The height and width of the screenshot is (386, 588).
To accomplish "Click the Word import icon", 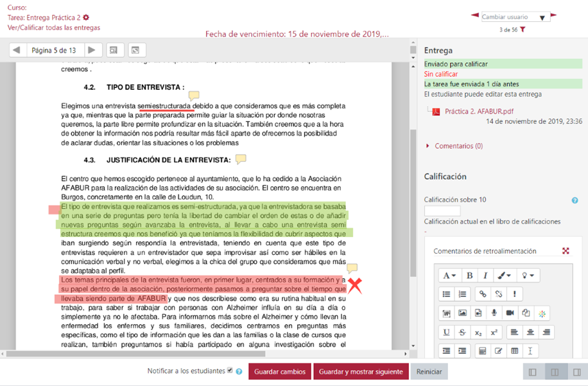I will 446,313.
